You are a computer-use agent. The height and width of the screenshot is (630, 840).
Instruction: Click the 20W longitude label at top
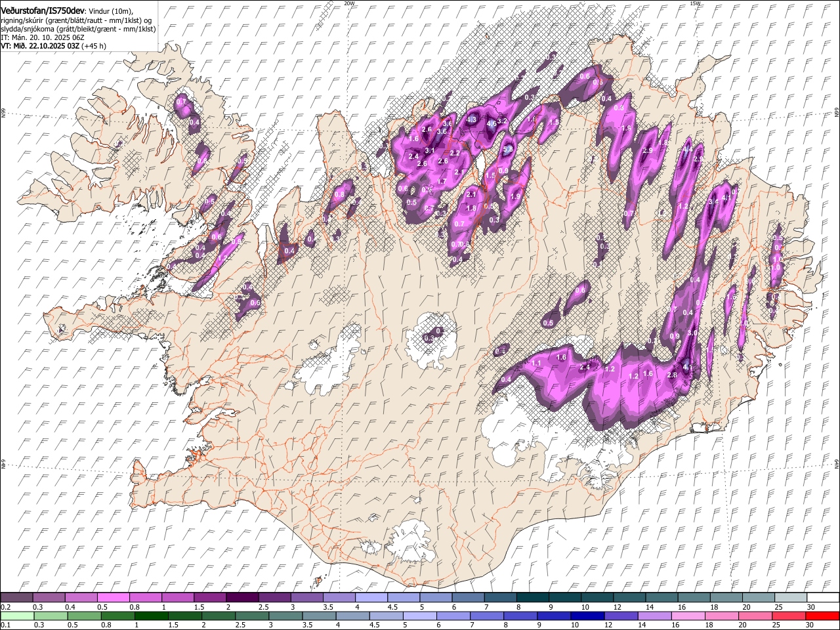pos(349,3)
